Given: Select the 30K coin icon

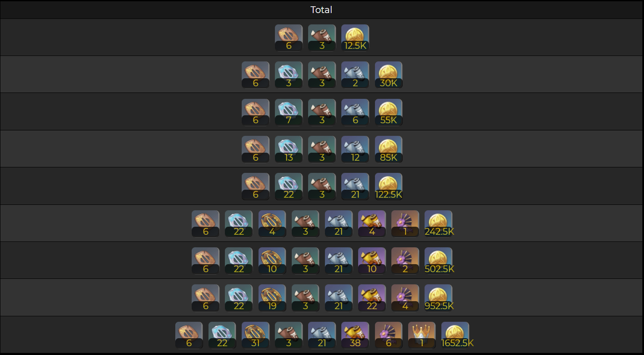Looking at the screenshot, I should [388, 75].
